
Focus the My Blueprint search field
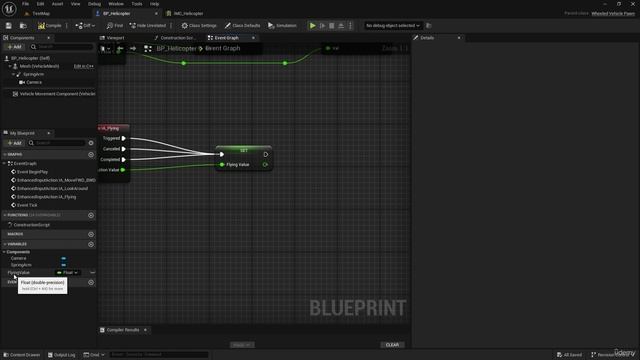(x=58, y=143)
